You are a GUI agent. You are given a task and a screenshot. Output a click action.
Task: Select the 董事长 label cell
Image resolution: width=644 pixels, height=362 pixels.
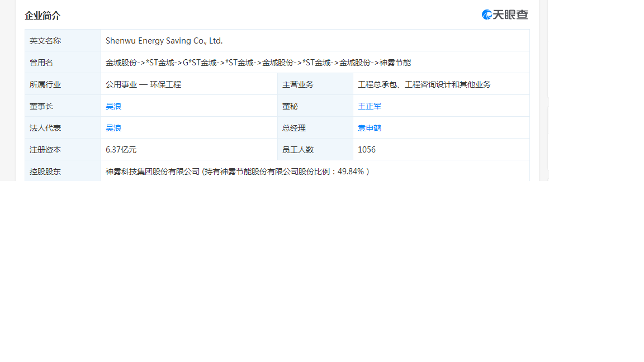click(x=63, y=106)
